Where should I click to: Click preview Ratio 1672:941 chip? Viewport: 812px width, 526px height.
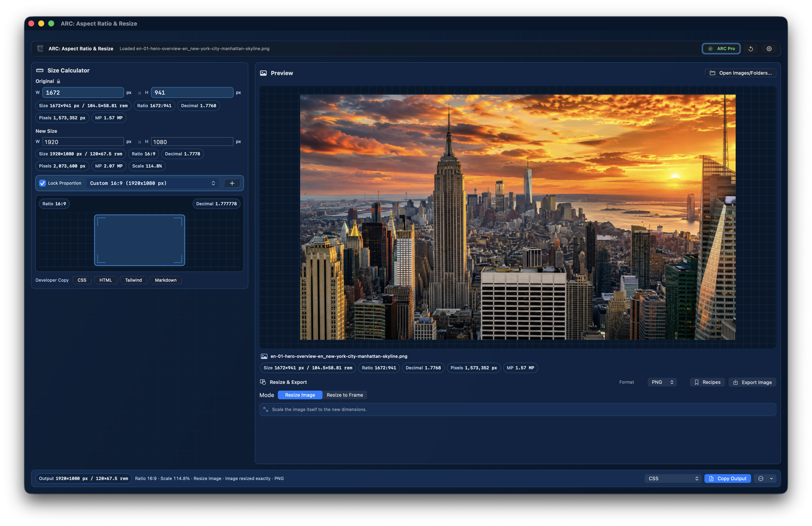pos(379,368)
